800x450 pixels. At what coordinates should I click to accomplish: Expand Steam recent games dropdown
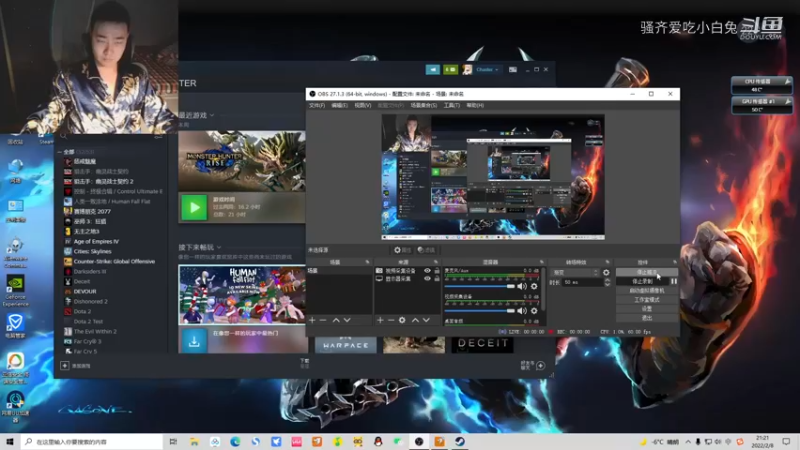pos(212,115)
